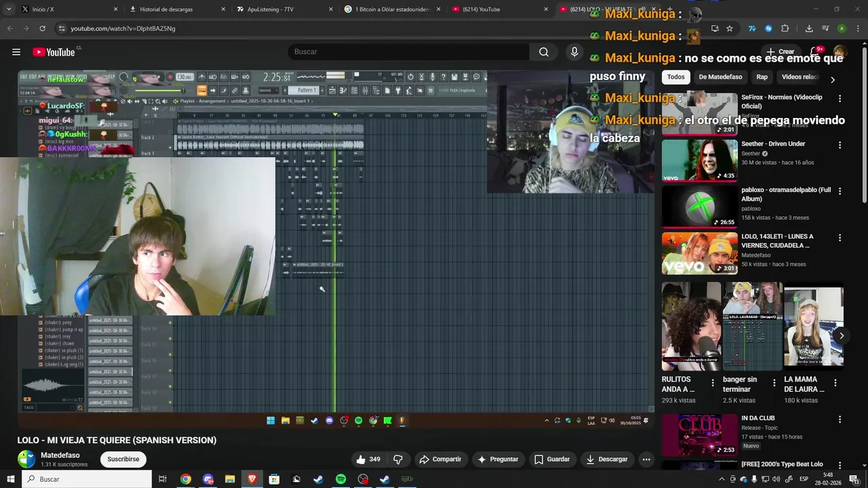Viewport: 868px width, 488px height.
Task: Open the browser profile icon
Action: tap(842, 28)
